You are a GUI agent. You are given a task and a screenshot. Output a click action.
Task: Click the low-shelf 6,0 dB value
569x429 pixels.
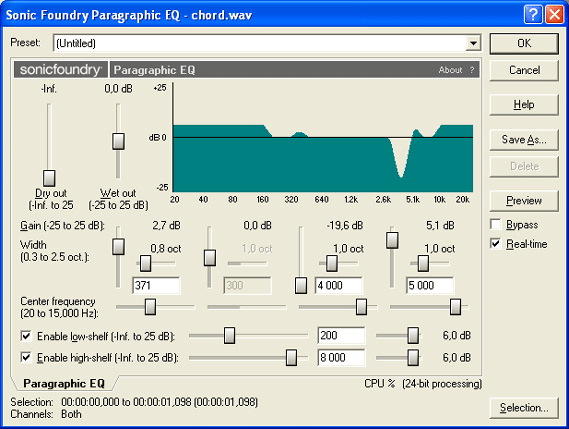pos(457,335)
